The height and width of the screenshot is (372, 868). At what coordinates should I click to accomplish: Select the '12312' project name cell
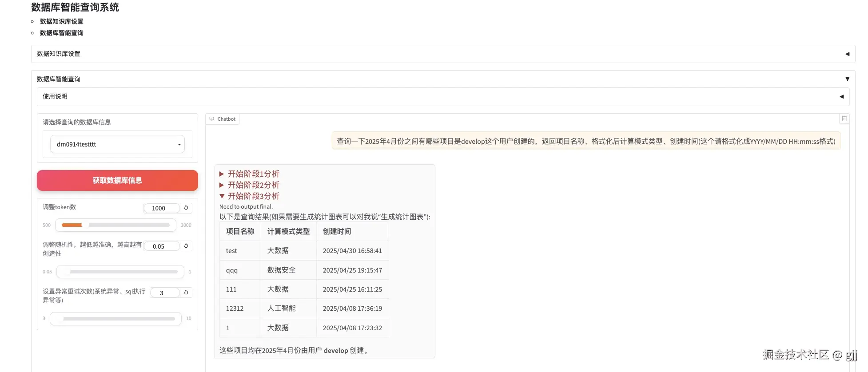[x=240, y=309]
